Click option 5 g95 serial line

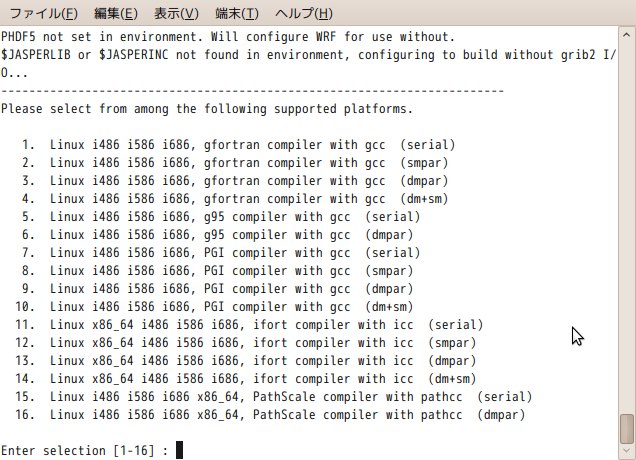(x=221, y=217)
